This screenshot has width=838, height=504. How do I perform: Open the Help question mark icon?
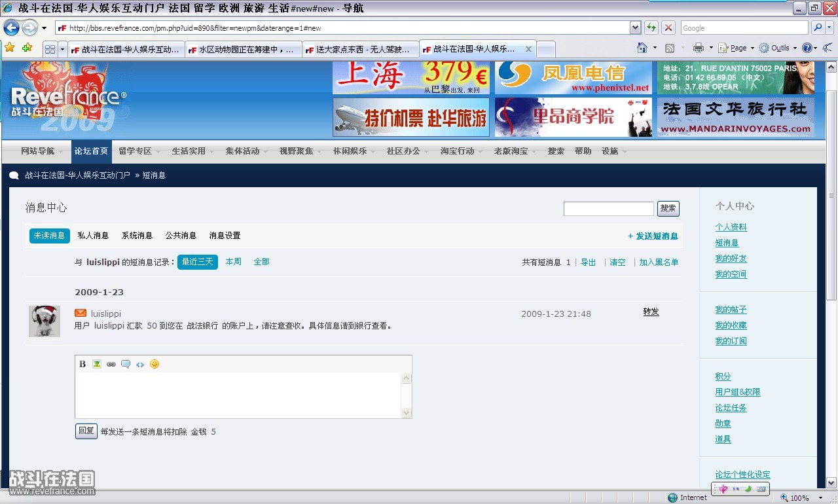coord(807,48)
